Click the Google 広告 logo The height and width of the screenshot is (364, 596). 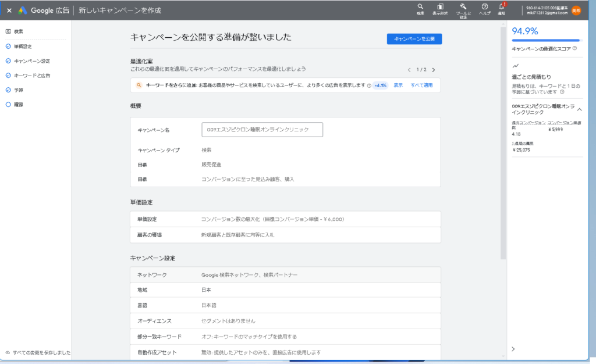44,10
